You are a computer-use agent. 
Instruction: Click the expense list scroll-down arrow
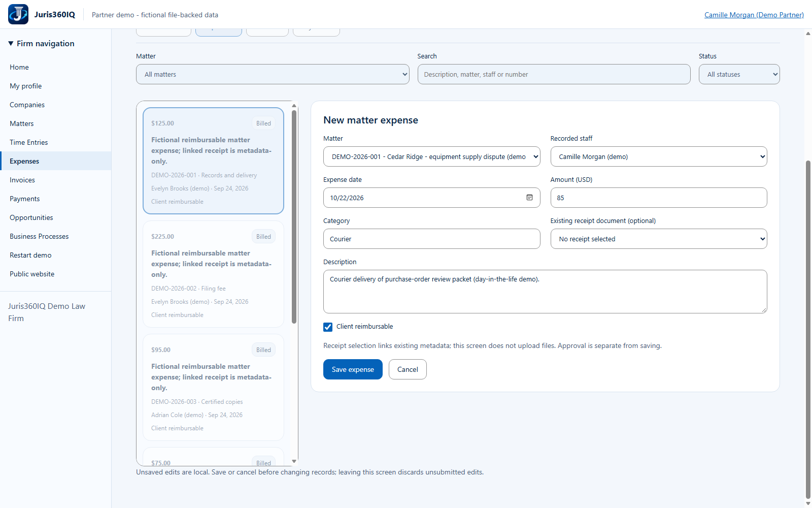coord(294,461)
